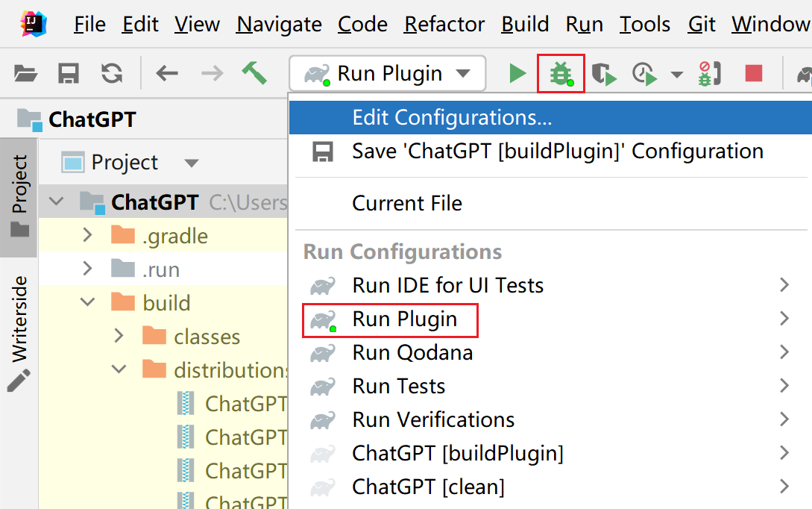Click the Profile run icon
812x509 pixels.
click(645, 74)
